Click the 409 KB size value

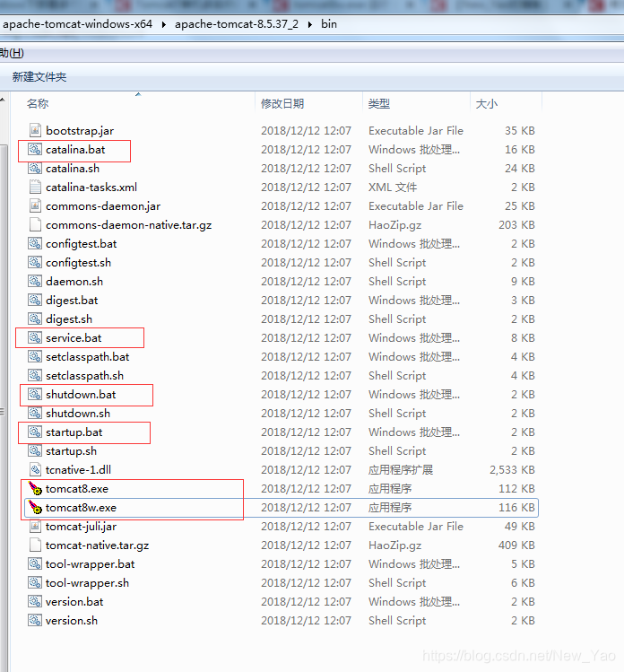[x=517, y=545]
